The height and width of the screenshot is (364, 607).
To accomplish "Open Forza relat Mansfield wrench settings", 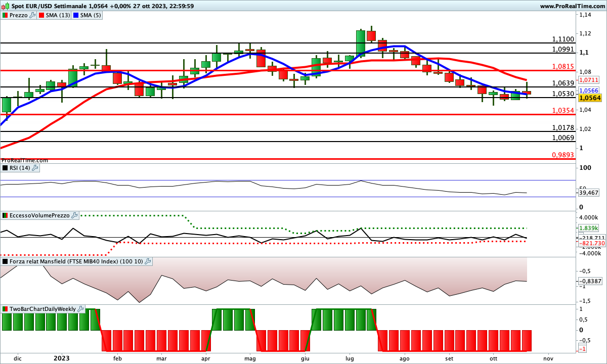I will coord(148,261).
